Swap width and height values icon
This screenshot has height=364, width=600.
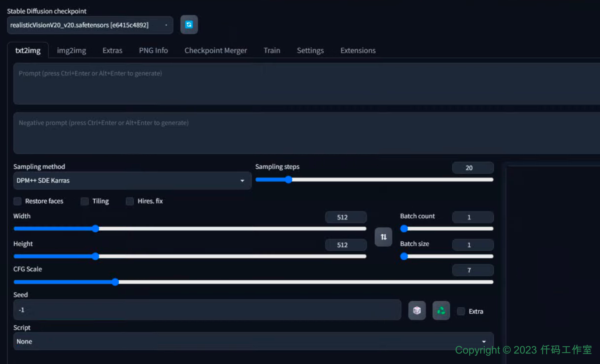(383, 237)
